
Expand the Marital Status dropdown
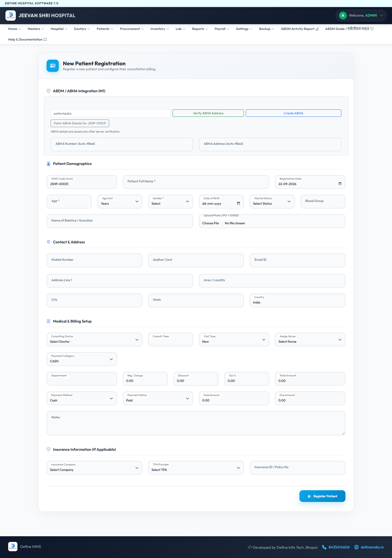pos(272,201)
